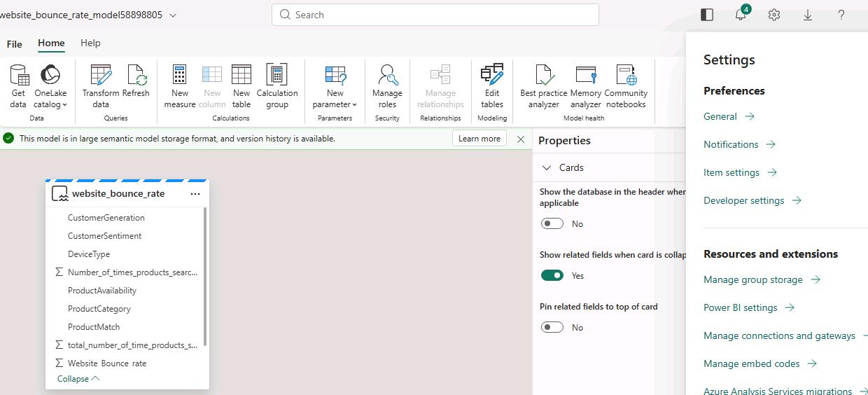
Task: Expand model name dropdown in title bar
Action: (x=173, y=15)
